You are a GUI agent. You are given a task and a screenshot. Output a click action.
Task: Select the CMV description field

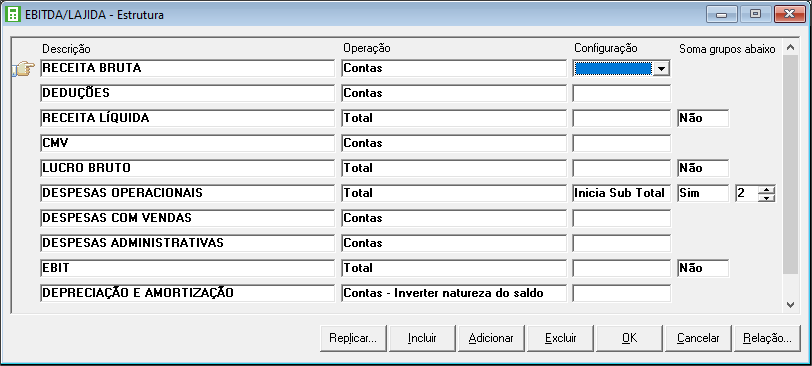pyautogui.click(x=187, y=143)
